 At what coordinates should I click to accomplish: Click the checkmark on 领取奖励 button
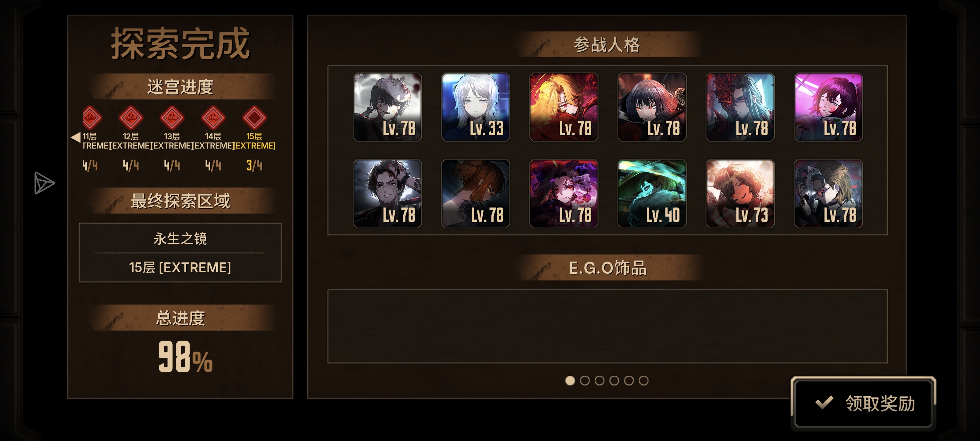tap(824, 402)
